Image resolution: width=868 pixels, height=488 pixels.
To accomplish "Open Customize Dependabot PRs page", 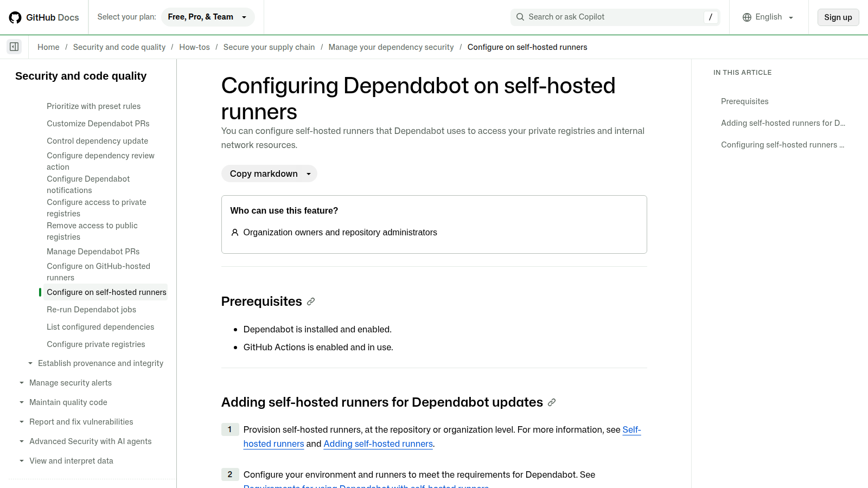I will coord(98,124).
